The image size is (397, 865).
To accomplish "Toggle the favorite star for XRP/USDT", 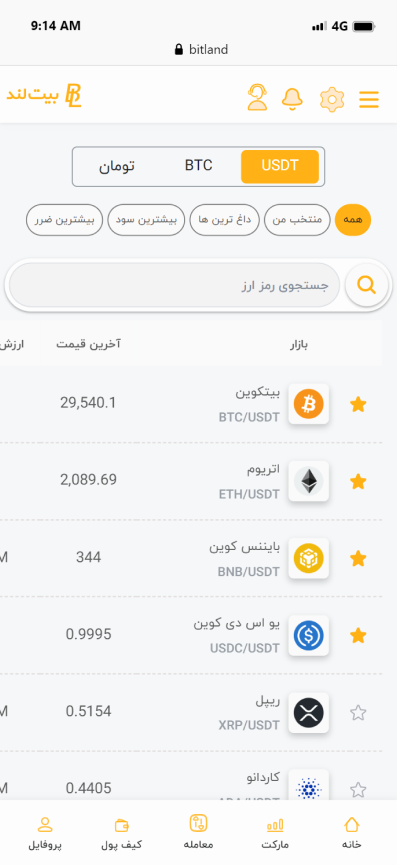I will click(x=358, y=713).
